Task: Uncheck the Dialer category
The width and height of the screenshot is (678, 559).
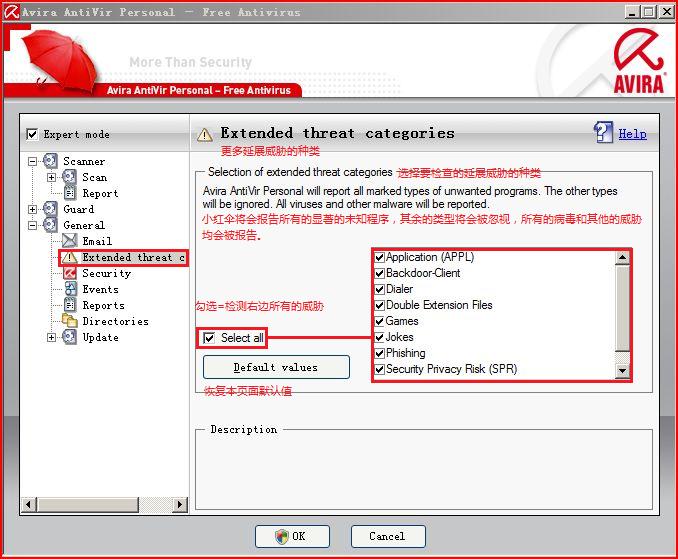Action: (x=379, y=289)
